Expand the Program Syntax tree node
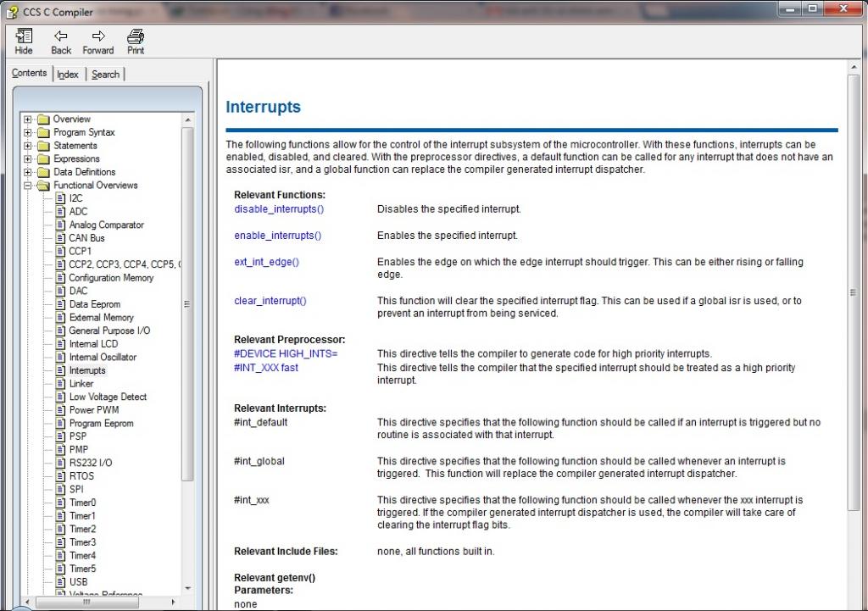Viewport: 868px width, 611px height. [28, 133]
